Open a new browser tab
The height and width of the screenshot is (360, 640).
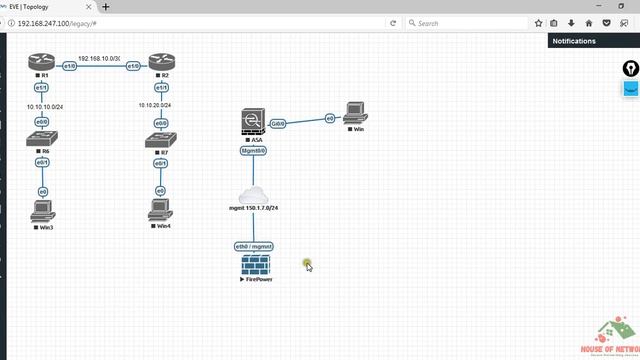point(106,7)
